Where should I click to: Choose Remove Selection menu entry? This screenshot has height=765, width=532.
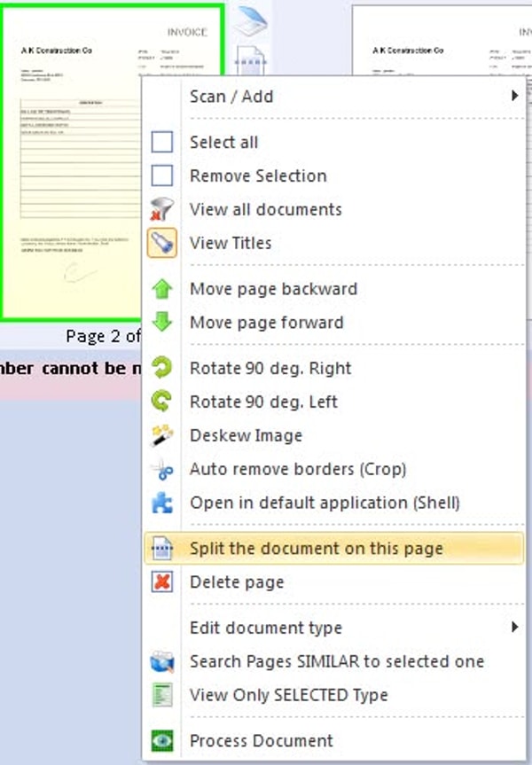click(334, 176)
